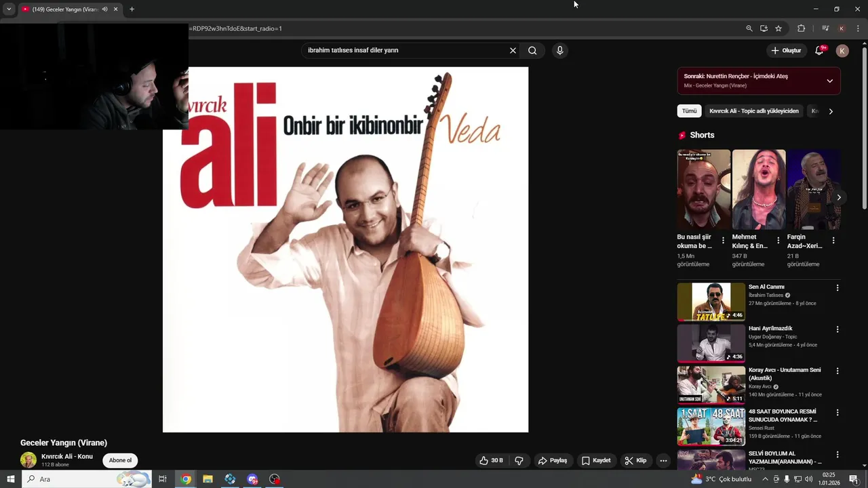Open options for Hani Ayrılmazdık video
Screen dimensions: 868x488
click(x=837, y=329)
